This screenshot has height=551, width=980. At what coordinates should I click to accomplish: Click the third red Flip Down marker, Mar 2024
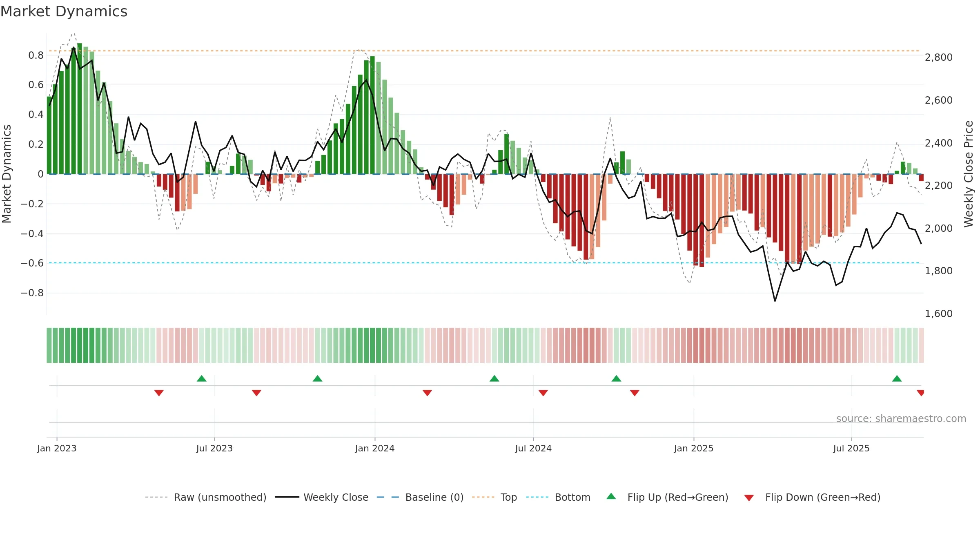428,393
